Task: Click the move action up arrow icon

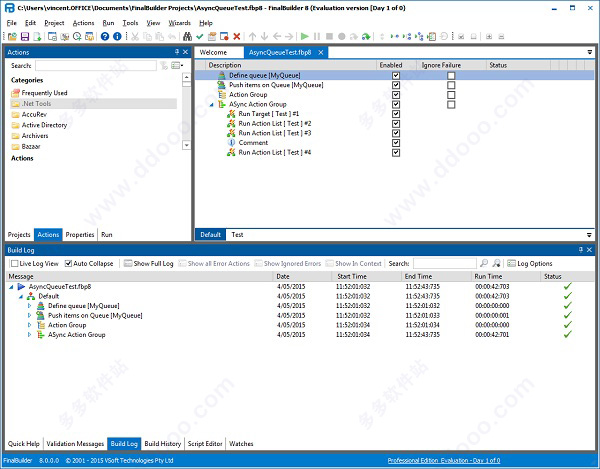Action: point(252,36)
